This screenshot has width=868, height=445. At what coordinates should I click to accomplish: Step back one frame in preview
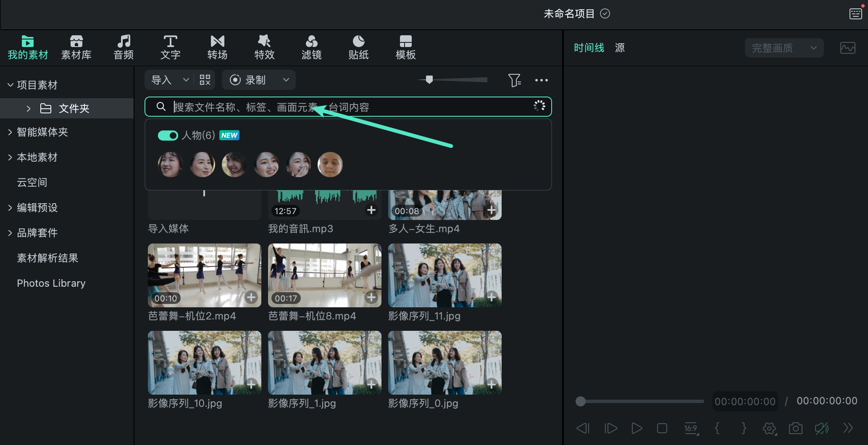click(583, 428)
